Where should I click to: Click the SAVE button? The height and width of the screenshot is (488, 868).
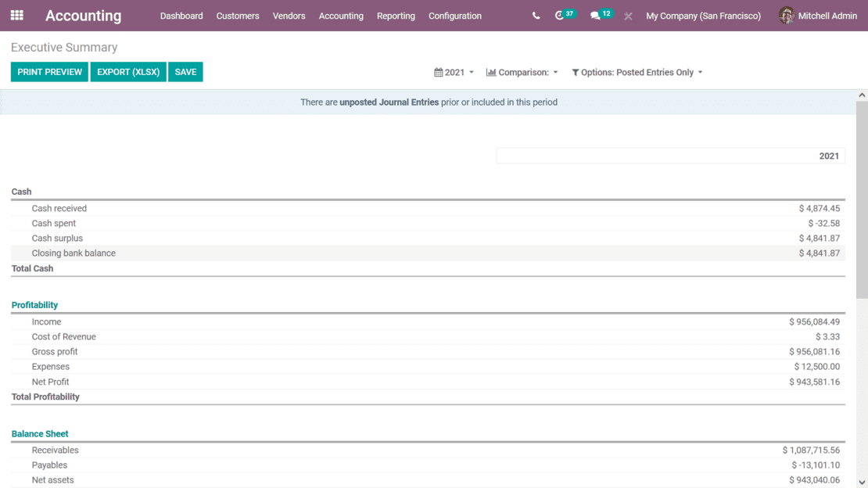click(x=185, y=72)
